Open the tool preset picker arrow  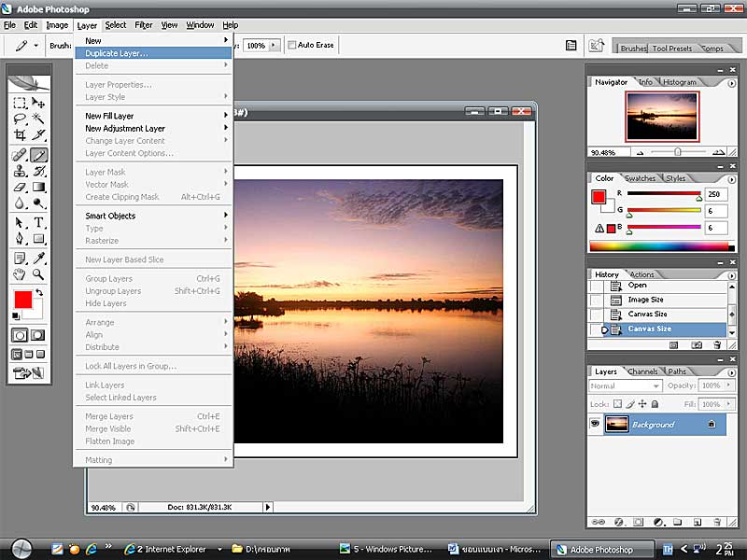(x=35, y=46)
